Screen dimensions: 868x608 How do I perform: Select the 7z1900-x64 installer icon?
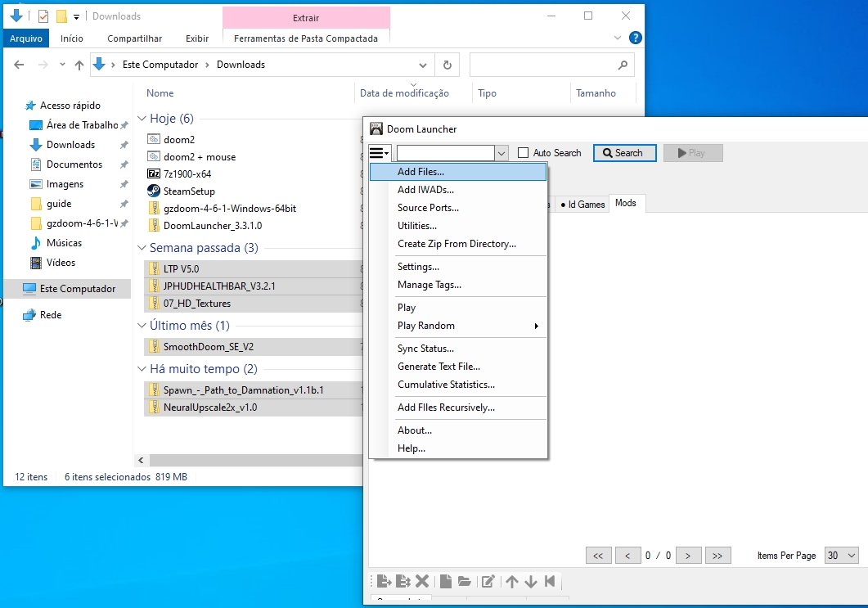coord(153,173)
